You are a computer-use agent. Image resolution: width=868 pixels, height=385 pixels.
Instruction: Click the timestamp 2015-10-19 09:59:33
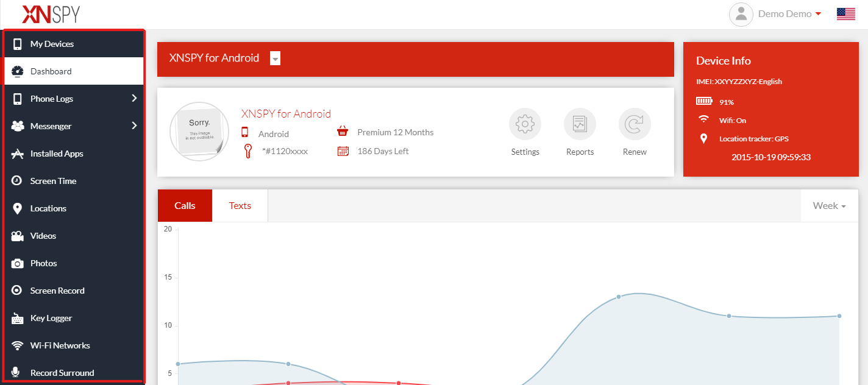point(771,157)
